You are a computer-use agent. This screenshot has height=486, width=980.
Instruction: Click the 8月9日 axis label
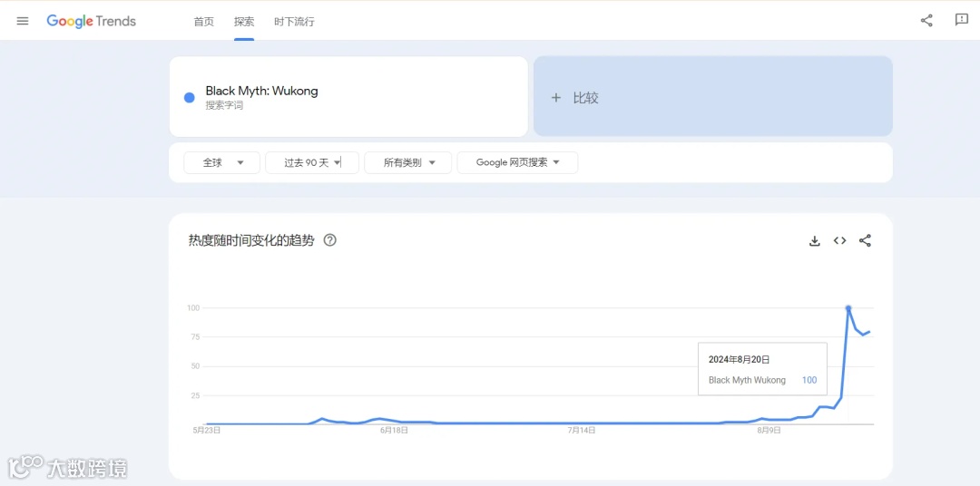tap(769, 431)
